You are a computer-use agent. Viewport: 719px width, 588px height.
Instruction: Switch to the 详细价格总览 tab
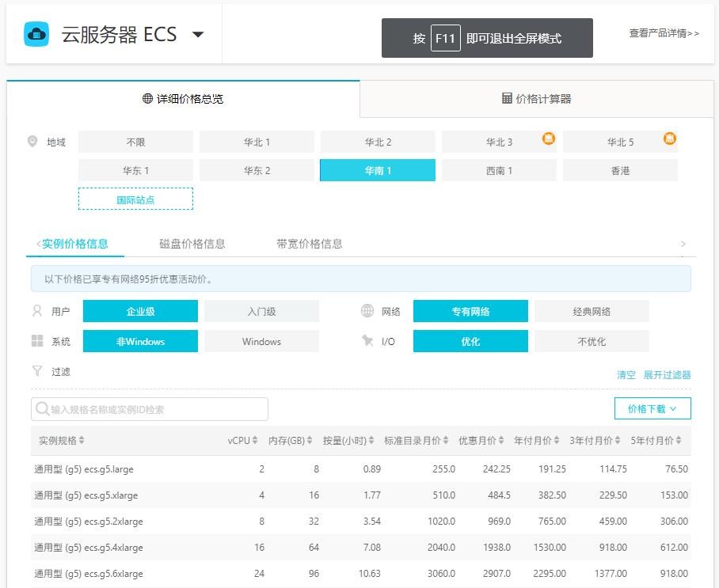pyautogui.click(x=183, y=99)
